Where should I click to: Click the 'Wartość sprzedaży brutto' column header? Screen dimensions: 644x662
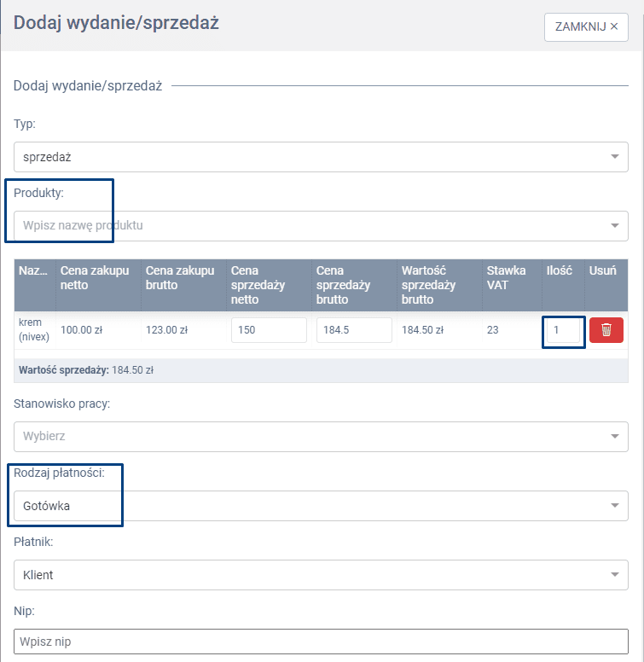pyautogui.click(x=428, y=285)
